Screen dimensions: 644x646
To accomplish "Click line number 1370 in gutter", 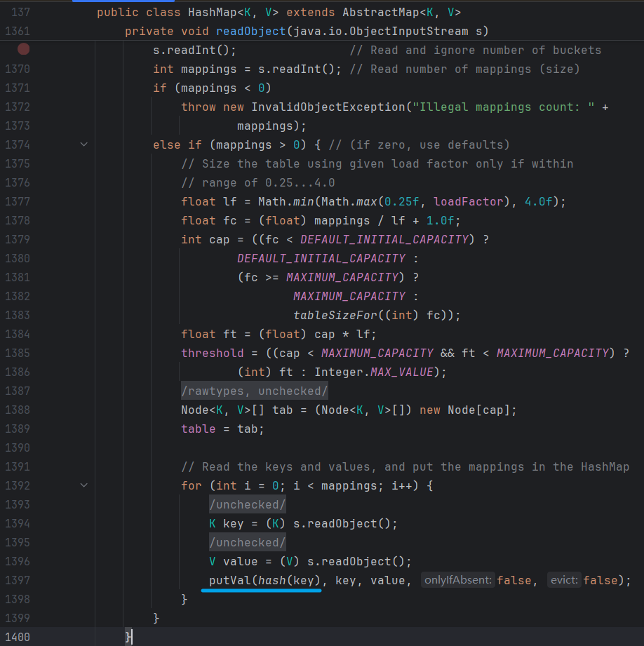I will point(18,69).
